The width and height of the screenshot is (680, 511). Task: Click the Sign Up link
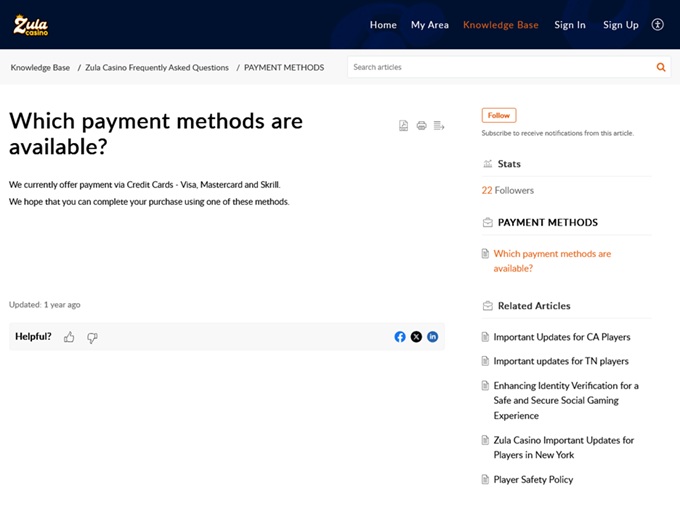(x=620, y=25)
